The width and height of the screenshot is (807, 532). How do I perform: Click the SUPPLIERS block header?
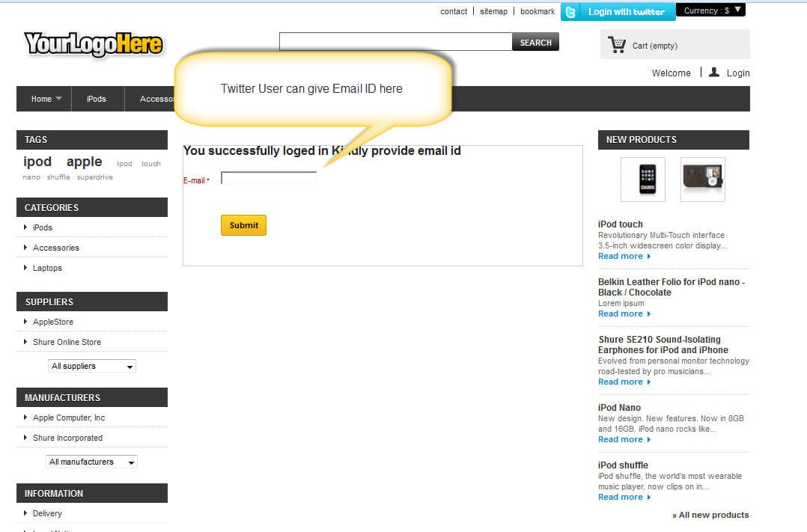(x=92, y=302)
